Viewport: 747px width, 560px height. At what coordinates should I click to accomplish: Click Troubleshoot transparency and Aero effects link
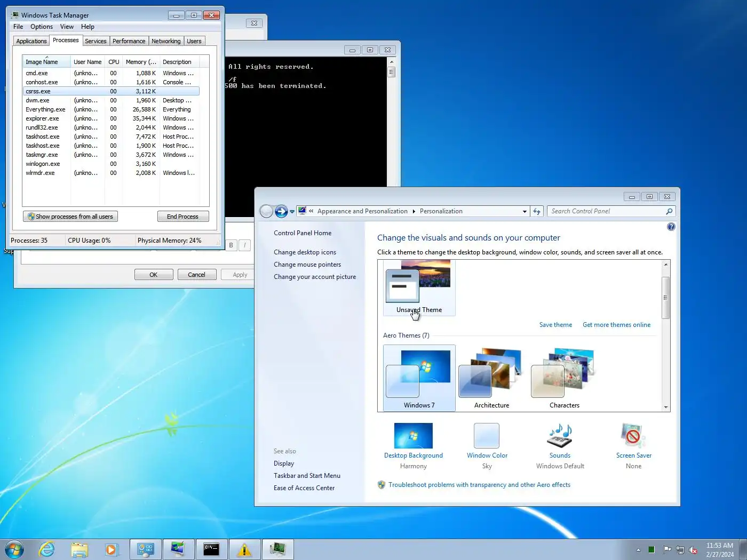tap(479, 485)
